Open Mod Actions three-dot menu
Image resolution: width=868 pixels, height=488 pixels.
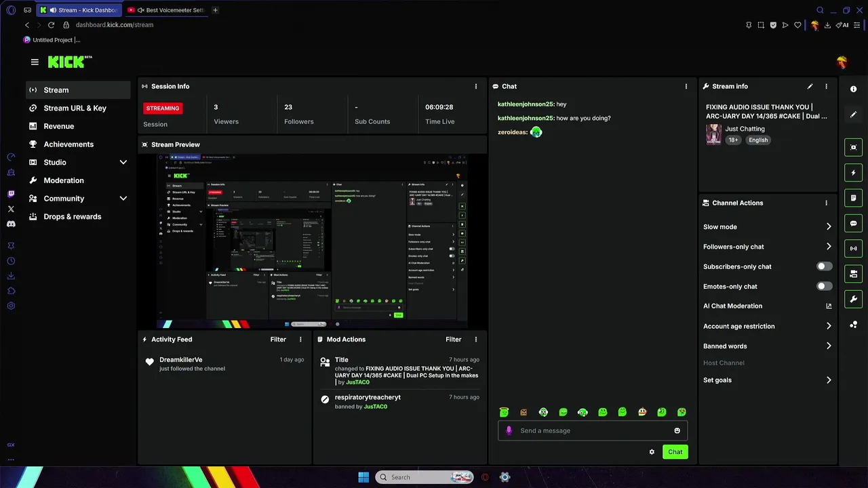(475, 339)
